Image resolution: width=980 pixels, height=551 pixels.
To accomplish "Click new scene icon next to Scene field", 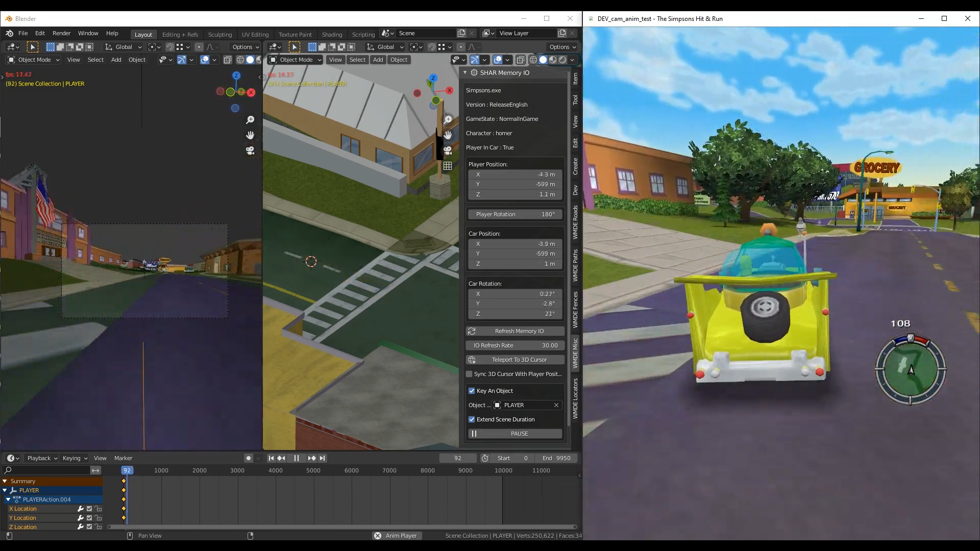I will (461, 33).
